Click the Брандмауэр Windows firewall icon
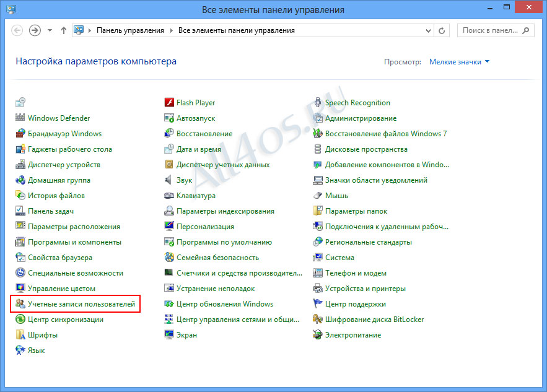The height and width of the screenshot is (392, 547). pyautogui.click(x=20, y=134)
